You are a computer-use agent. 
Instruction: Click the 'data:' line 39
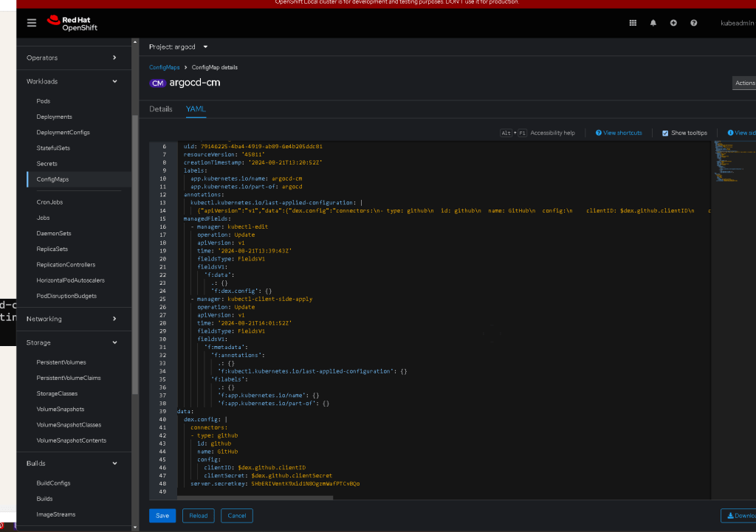[185, 412]
